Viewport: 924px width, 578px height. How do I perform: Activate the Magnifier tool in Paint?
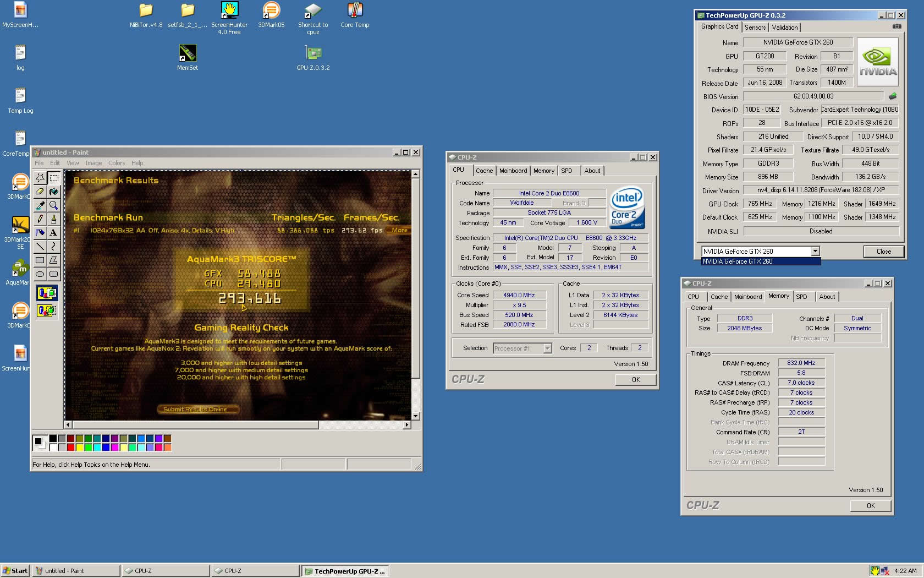click(54, 205)
